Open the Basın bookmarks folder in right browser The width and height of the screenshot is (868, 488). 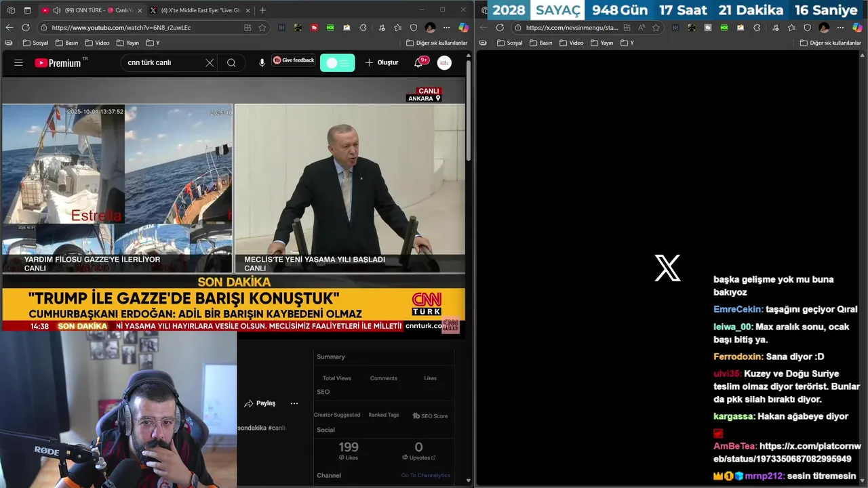pos(540,43)
